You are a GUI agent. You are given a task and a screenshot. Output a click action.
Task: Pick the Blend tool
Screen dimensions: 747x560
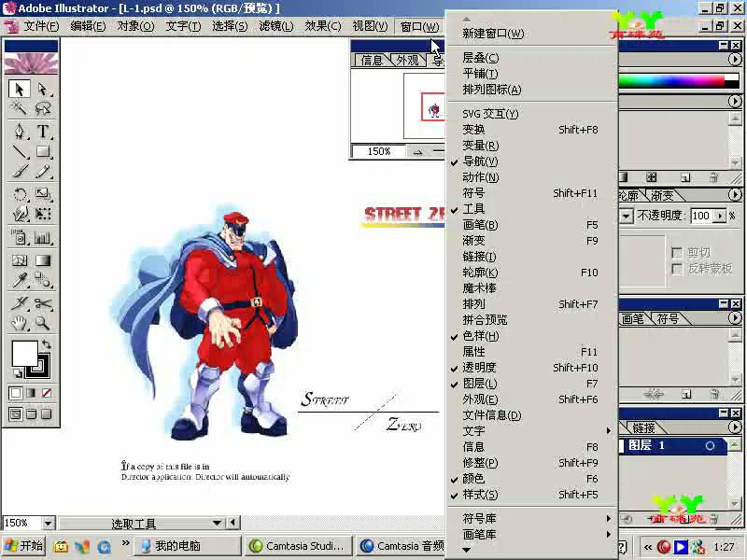[x=43, y=280]
